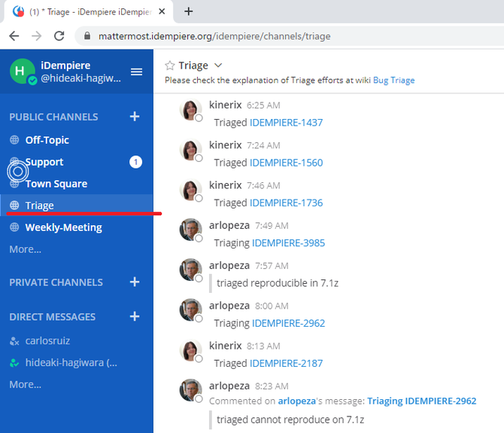Screen dimensions: 504x433
Task: Click the iDempiere team name header
Action: click(65, 66)
